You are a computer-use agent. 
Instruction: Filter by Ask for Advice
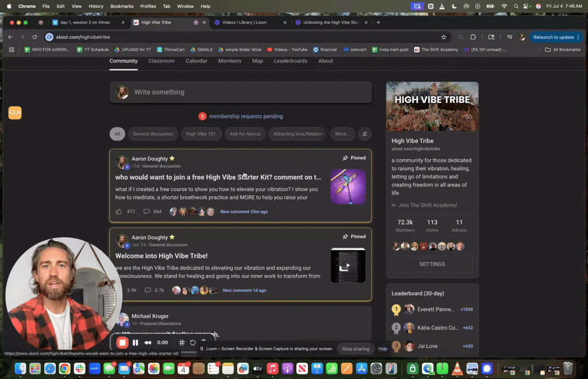coord(245,134)
